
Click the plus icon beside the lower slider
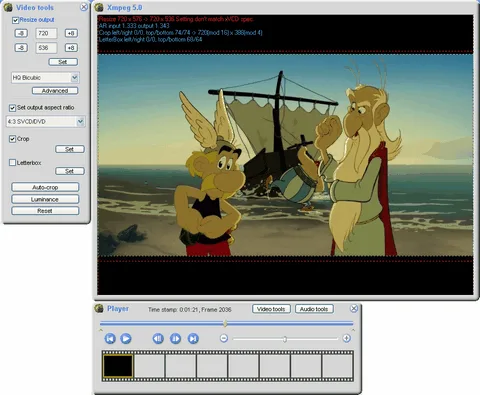tap(347, 338)
